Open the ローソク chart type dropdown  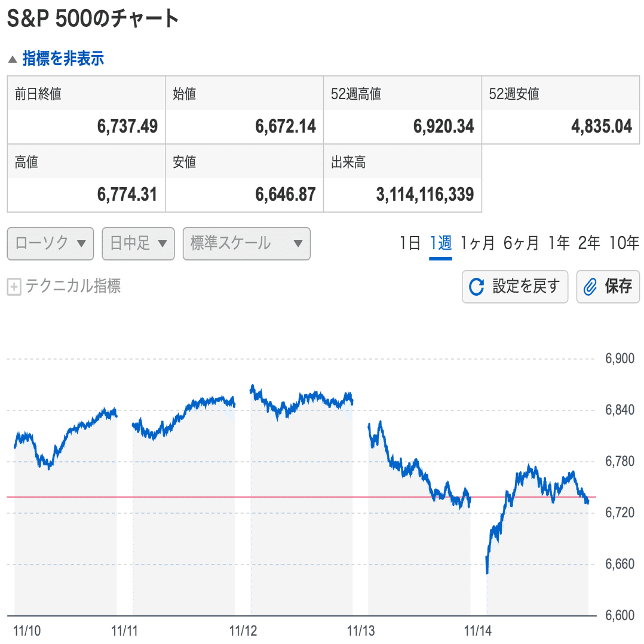(50, 244)
